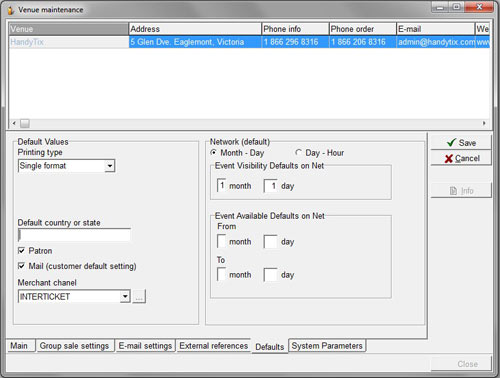
Task: Click the From day input field
Action: 270,241
